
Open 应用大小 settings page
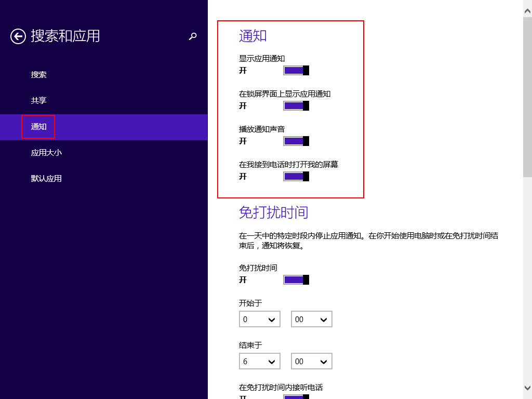coord(103,153)
